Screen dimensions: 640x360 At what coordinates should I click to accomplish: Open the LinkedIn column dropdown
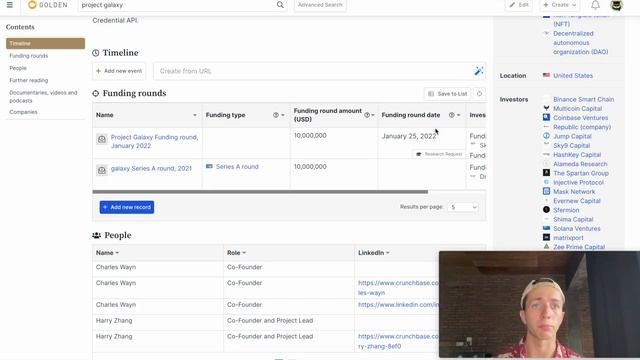coord(388,253)
